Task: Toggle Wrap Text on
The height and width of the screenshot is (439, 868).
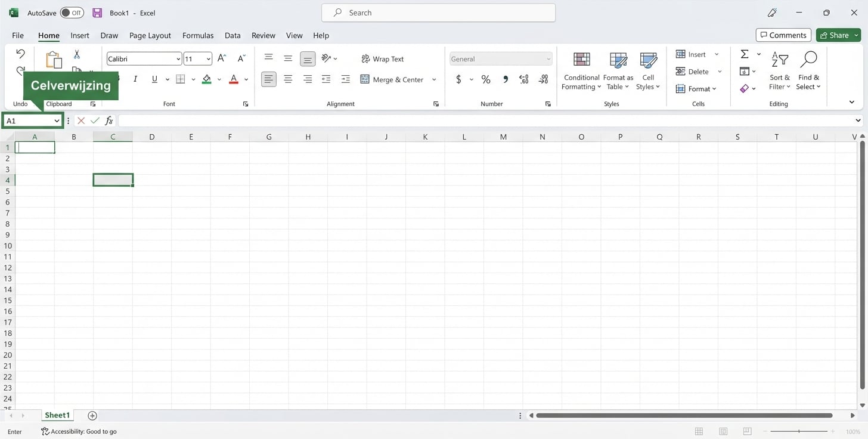Action: (382, 59)
